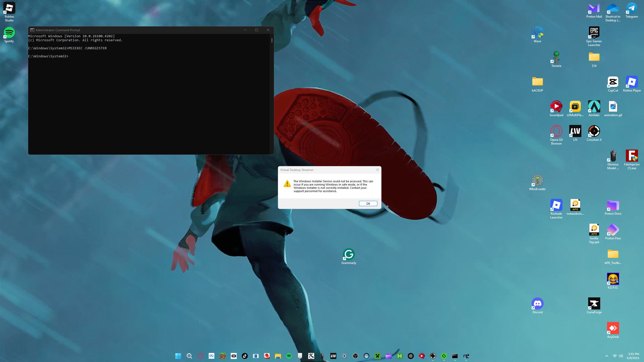
Task: Close the Virtual Desktop Streamer dialog
Action: pyautogui.click(x=377, y=170)
